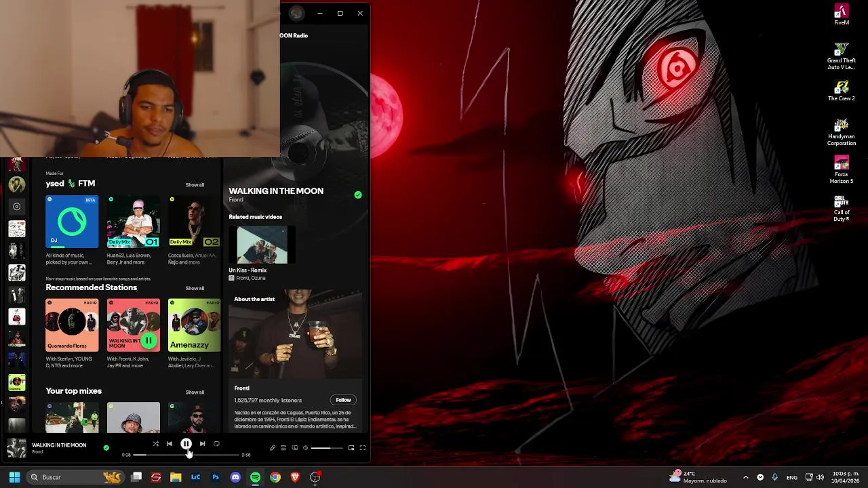Show all Made For mixes

195,185
